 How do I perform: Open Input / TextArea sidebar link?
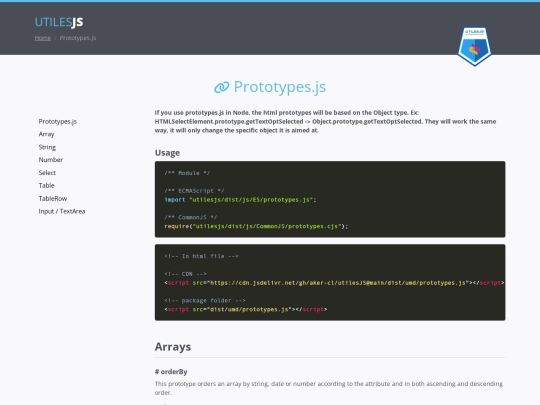click(x=62, y=211)
